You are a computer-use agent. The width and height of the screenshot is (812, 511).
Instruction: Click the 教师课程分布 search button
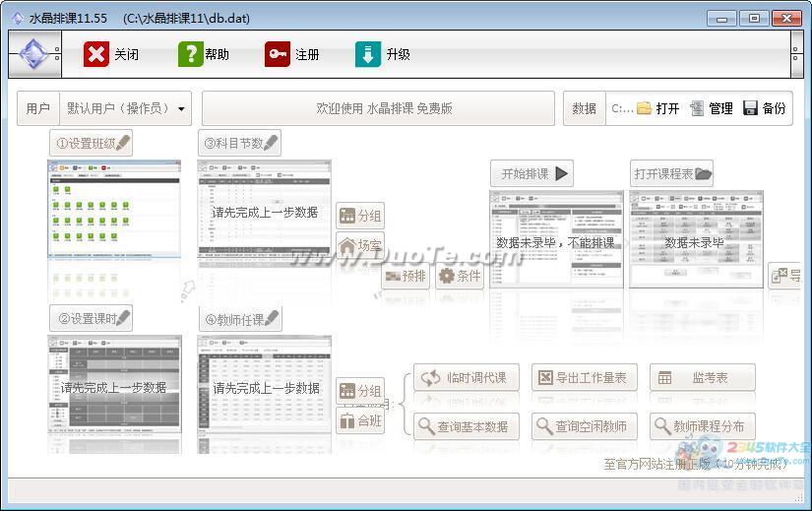703,426
